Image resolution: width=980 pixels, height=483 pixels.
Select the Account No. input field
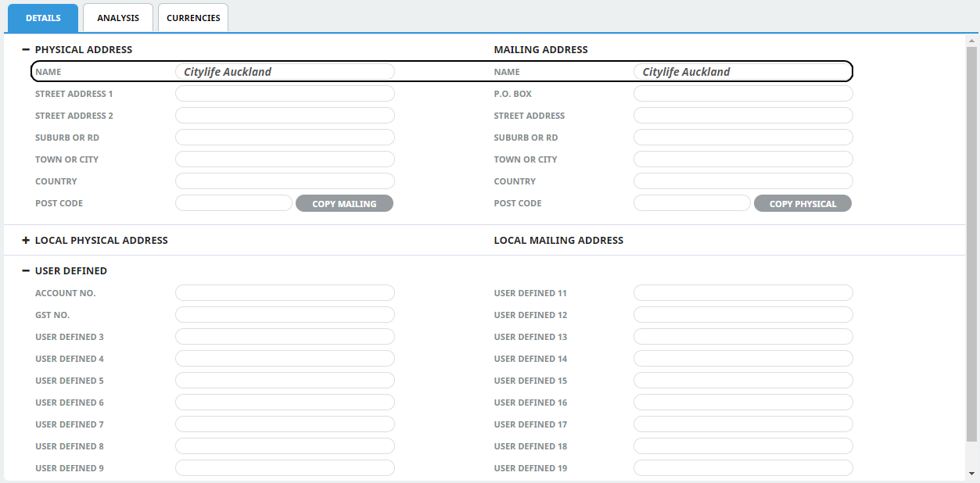[285, 293]
